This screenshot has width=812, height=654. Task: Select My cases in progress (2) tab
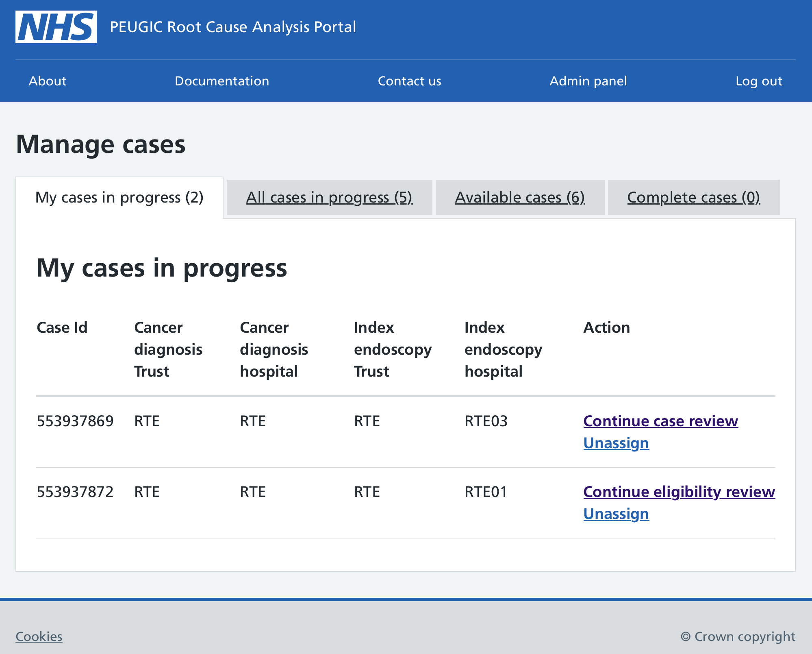point(119,198)
